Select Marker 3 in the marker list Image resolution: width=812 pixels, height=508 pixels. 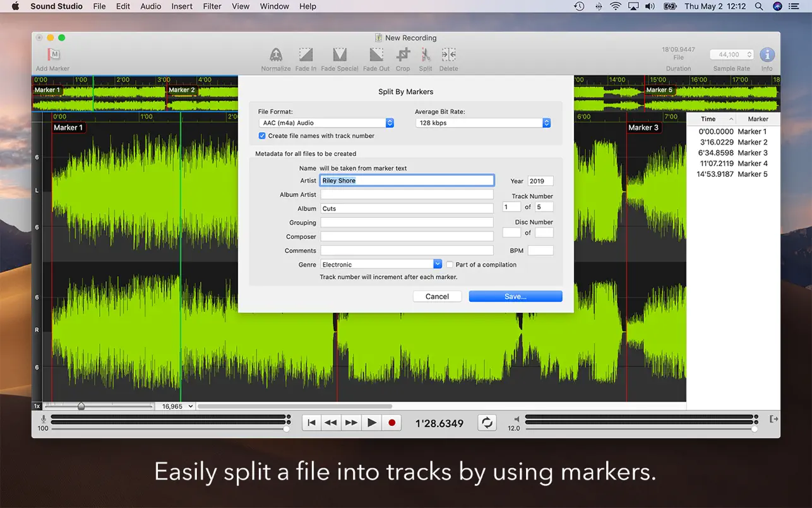click(732, 153)
